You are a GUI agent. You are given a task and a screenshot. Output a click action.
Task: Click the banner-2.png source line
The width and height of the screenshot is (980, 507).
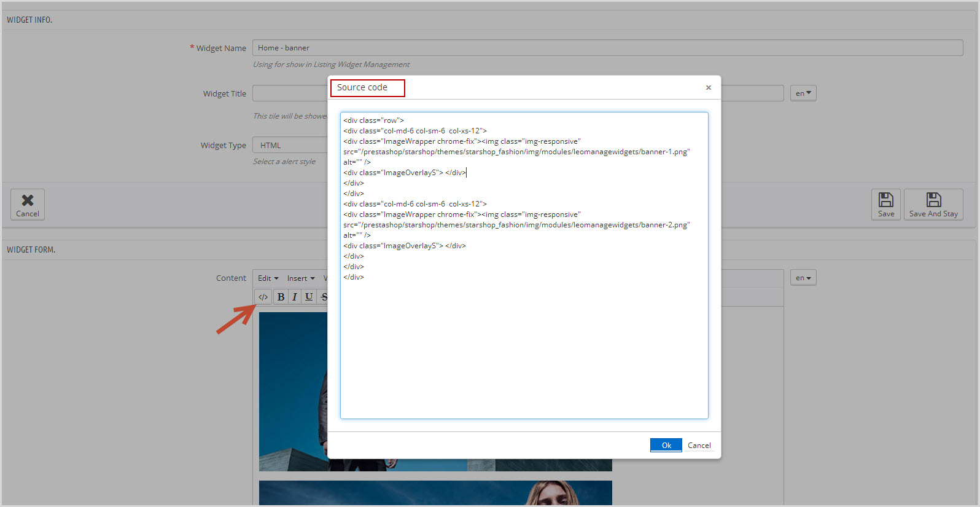tap(516, 225)
